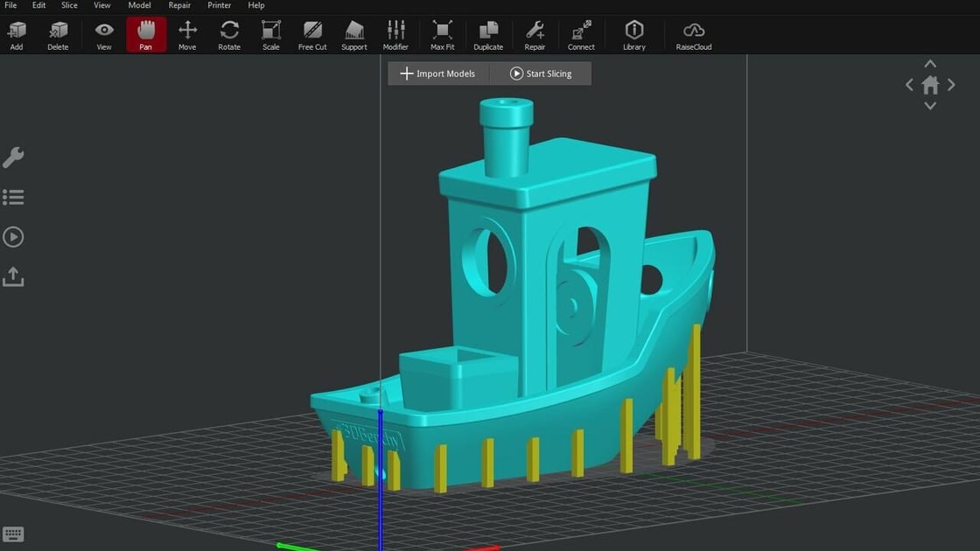Run Repair on the model
980x551 pixels.
(x=535, y=34)
